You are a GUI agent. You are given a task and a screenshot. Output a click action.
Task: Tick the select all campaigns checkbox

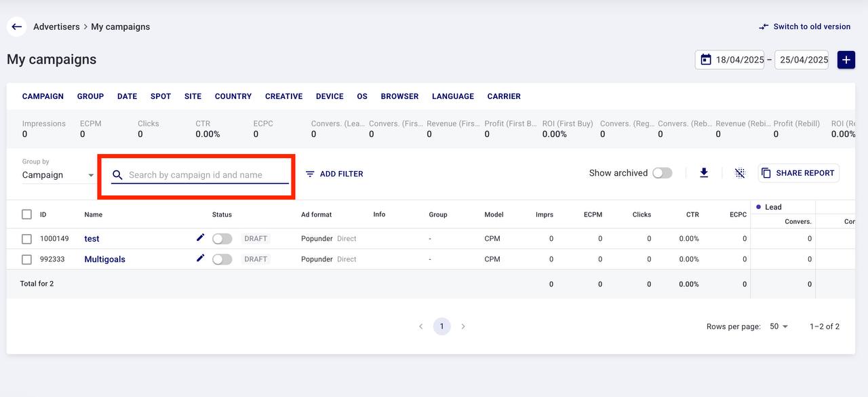coord(26,214)
